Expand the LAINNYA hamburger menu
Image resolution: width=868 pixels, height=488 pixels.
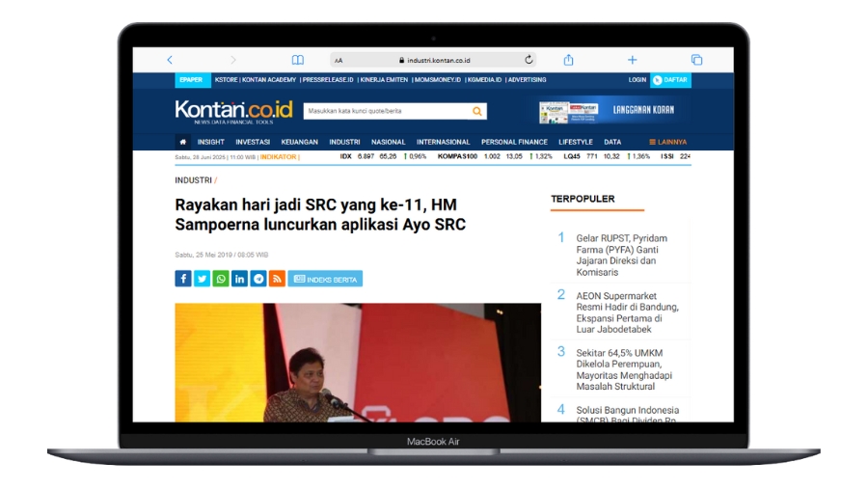[667, 142]
